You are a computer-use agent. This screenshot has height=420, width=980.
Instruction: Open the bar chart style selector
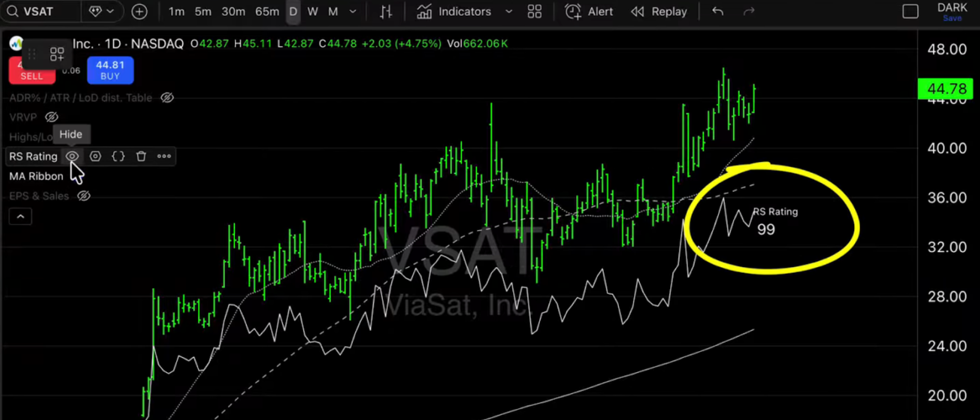click(x=386, y=11)
